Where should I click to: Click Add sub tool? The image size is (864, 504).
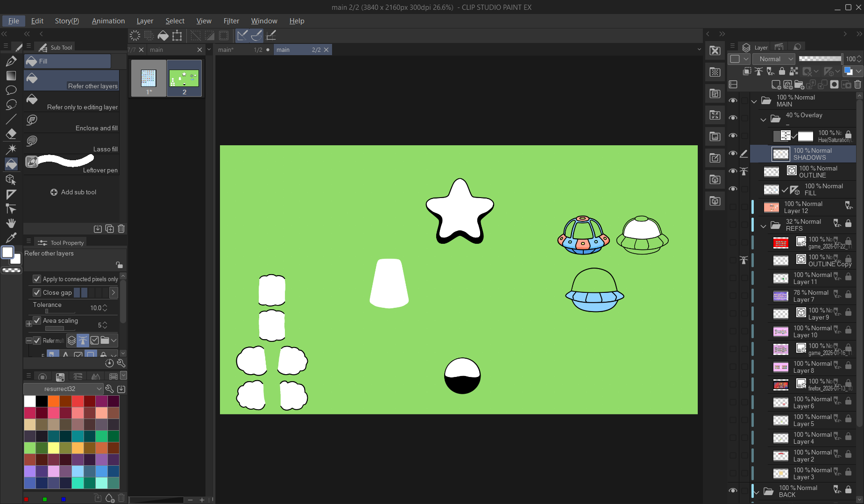[x=73, y=192]
